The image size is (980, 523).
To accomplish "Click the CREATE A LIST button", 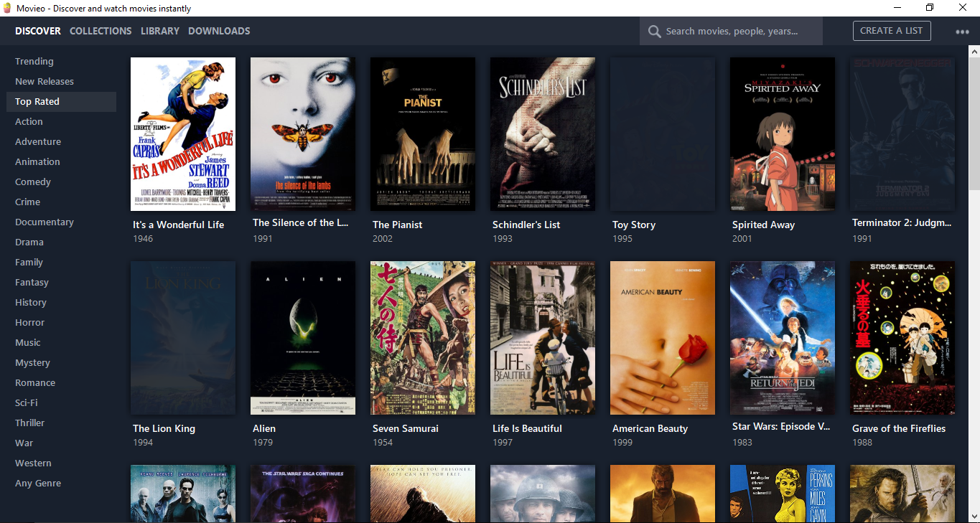I will click(892, 31).
